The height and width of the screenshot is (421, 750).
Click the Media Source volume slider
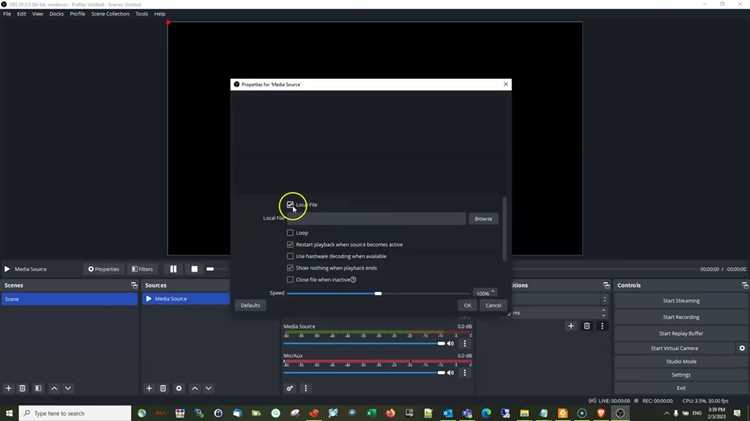tap(364, 343)
